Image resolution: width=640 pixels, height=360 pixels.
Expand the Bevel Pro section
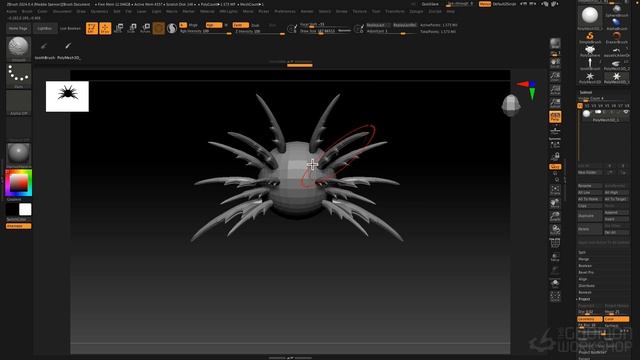click(x=586, y=272)
